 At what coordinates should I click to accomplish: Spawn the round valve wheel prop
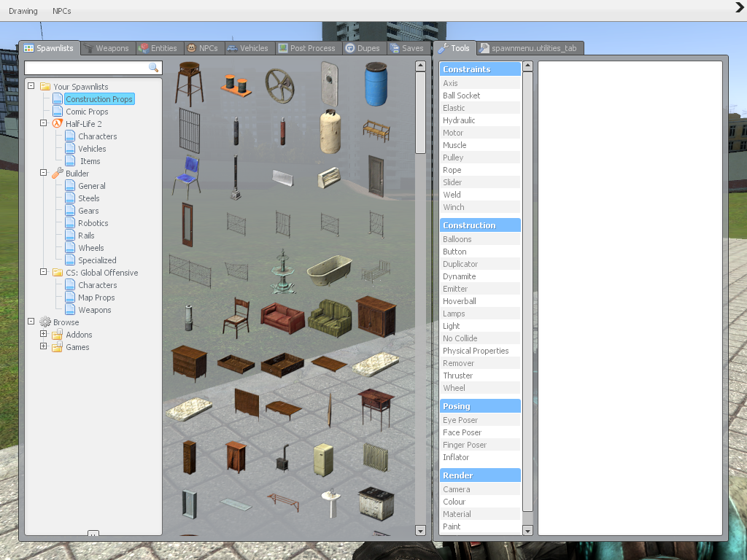coord(279,86)
